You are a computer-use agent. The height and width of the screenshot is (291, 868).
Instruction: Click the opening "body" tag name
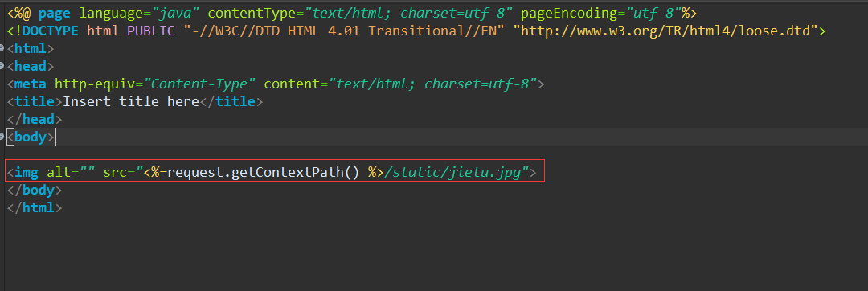[31, 137]
